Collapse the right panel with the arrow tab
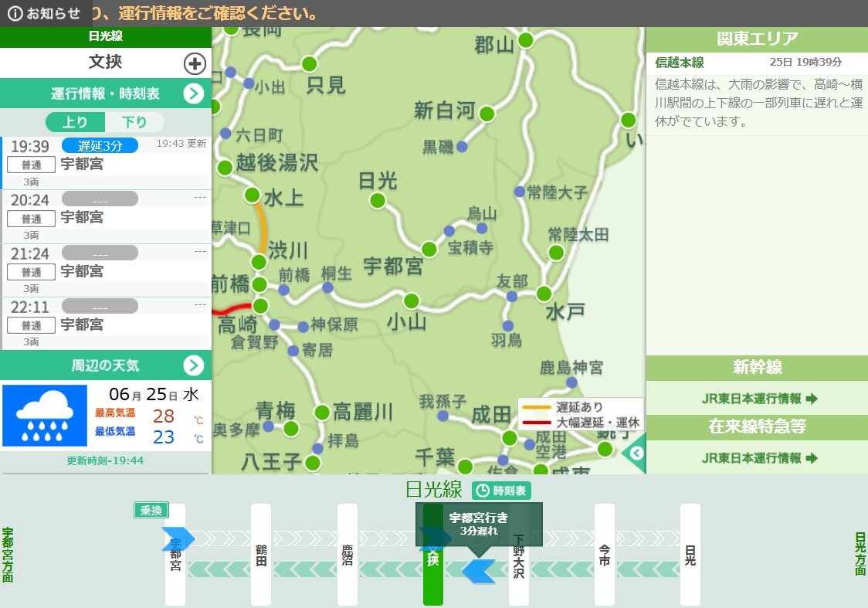The image size is (868, 608). click(636, 453)
